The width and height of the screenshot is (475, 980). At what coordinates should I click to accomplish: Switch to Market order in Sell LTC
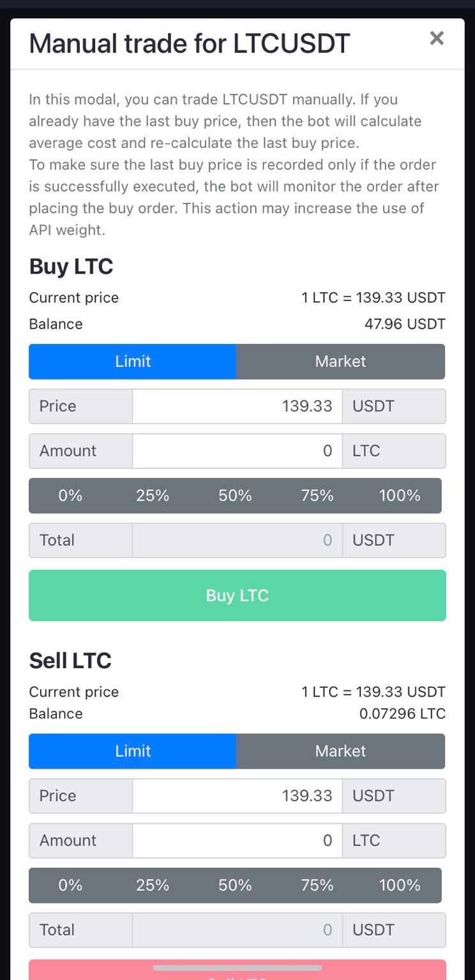click(x=340, y=751)
